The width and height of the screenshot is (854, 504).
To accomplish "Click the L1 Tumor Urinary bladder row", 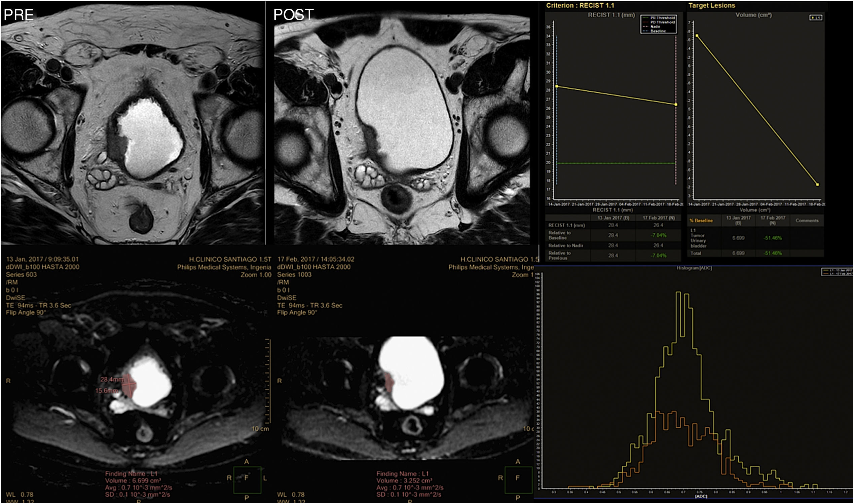I will 698,238.
